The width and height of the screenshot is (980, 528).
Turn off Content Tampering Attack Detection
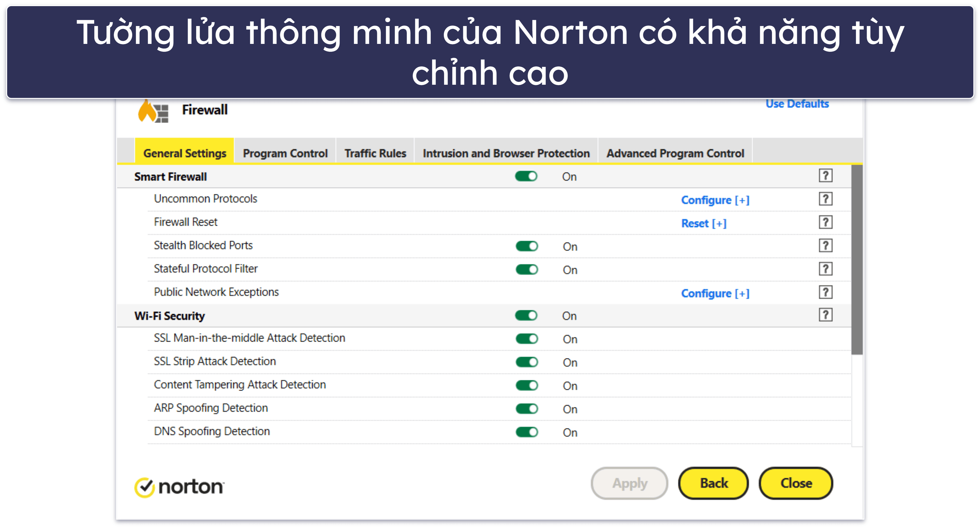tap(527, 385)
